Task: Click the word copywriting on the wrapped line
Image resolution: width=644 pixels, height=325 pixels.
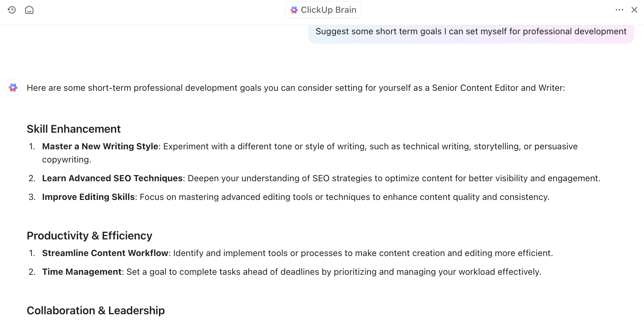Action: pos(66,160)
